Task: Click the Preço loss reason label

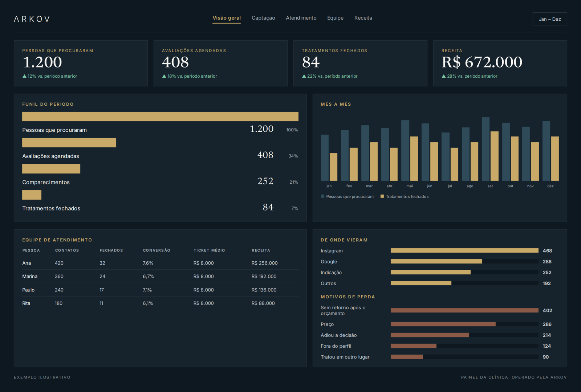Action: (x=327, y=324)
